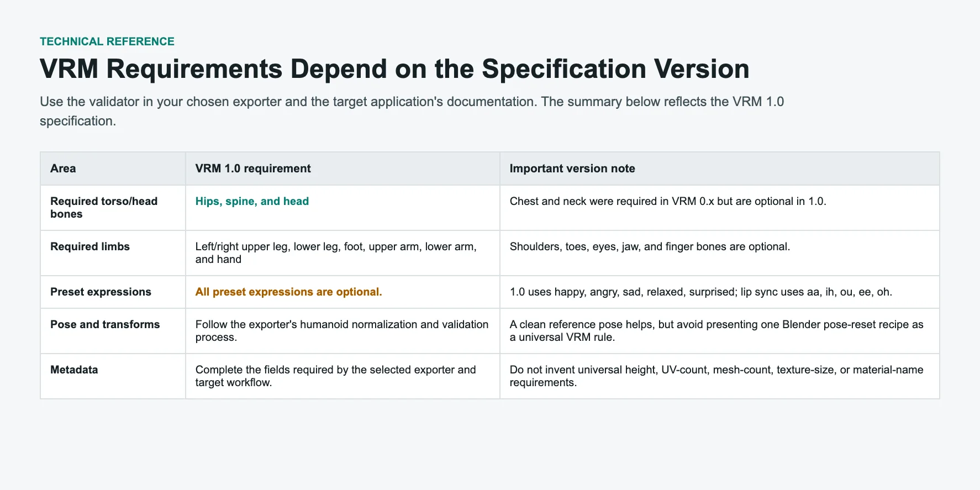980x490 pixels.
Task: Select the Important version note column header
Action: (719, 168)
